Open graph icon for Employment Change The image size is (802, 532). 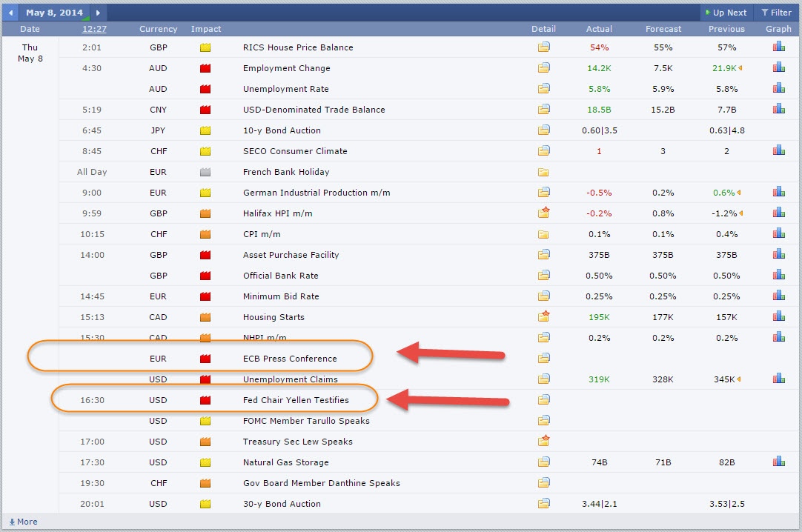click(x=778, y=67)
